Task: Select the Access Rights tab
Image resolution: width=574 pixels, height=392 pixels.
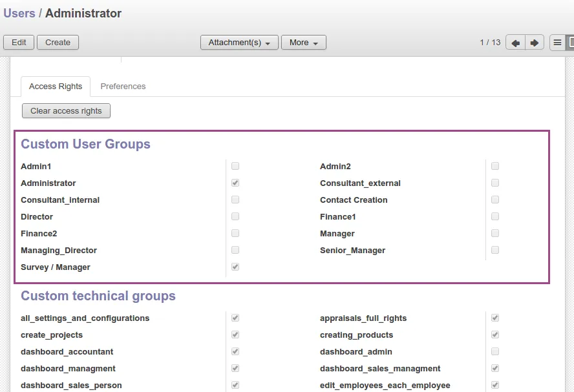Action: [x=56, y=86]
